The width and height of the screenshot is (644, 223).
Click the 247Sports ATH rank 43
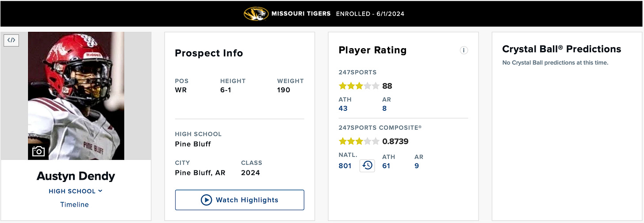[343, 108]
